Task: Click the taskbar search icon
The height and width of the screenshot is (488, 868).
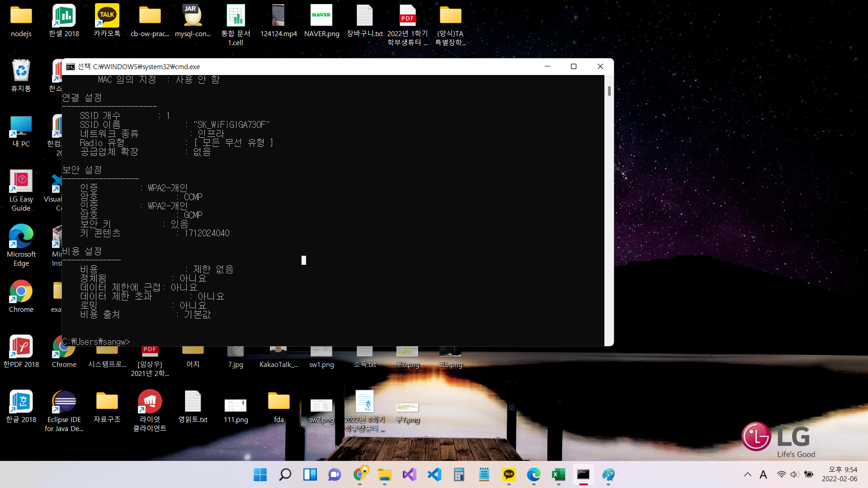Action: click(x=285, y=474)
